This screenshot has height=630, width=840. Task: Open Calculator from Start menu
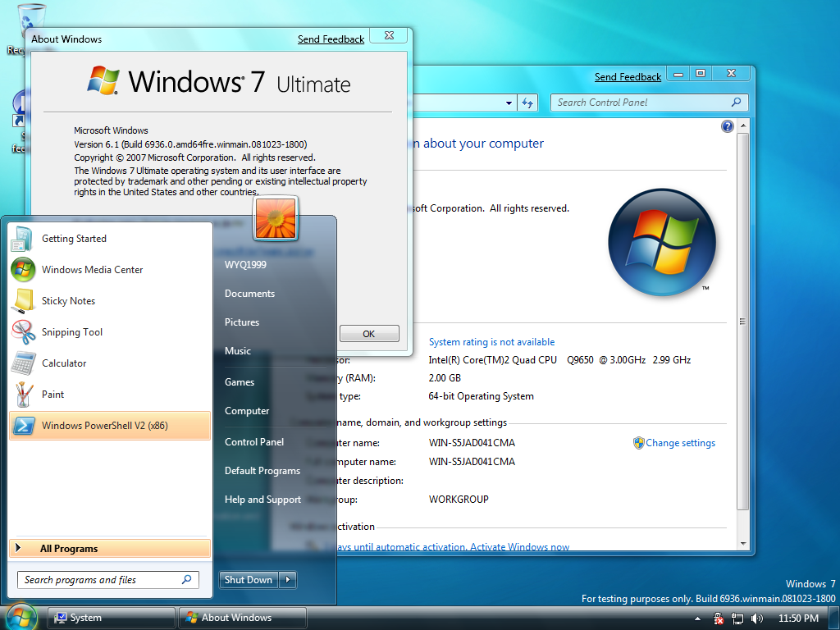point(110,363)
